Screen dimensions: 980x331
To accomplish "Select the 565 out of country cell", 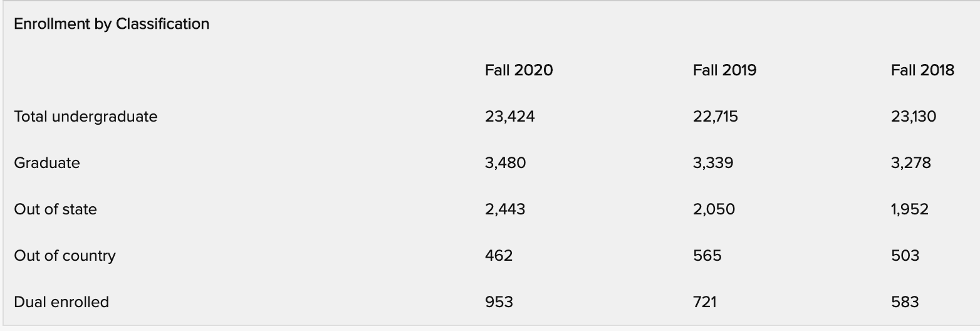I will point(707,255).
